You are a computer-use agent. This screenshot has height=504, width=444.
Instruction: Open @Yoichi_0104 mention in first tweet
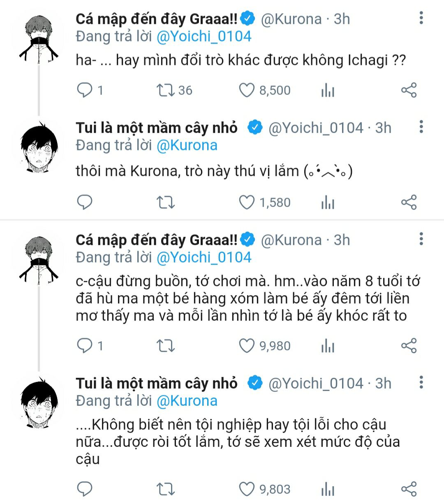pyautogui.click(x=204, y=37)
